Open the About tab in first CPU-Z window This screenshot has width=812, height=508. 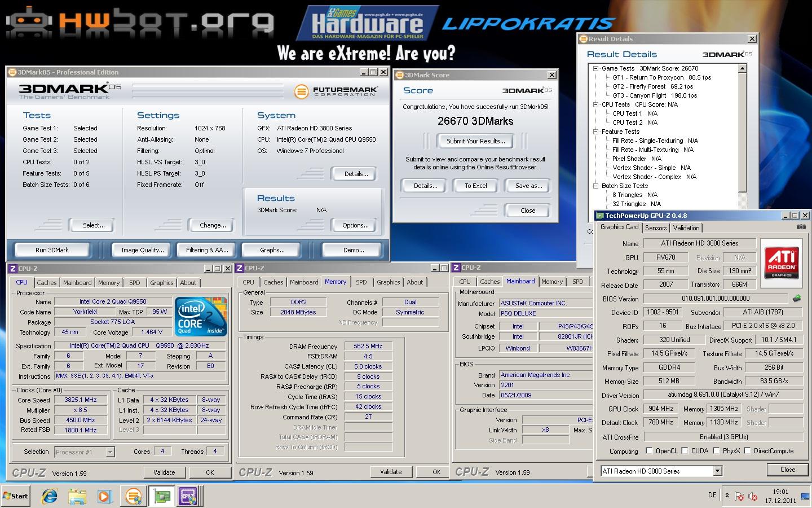pos(188,283)
